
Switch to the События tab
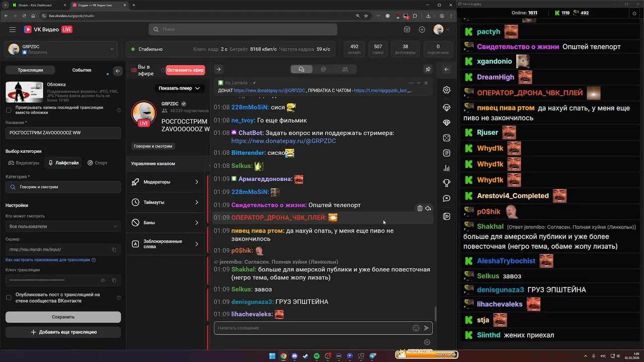(x=82, y=70)
